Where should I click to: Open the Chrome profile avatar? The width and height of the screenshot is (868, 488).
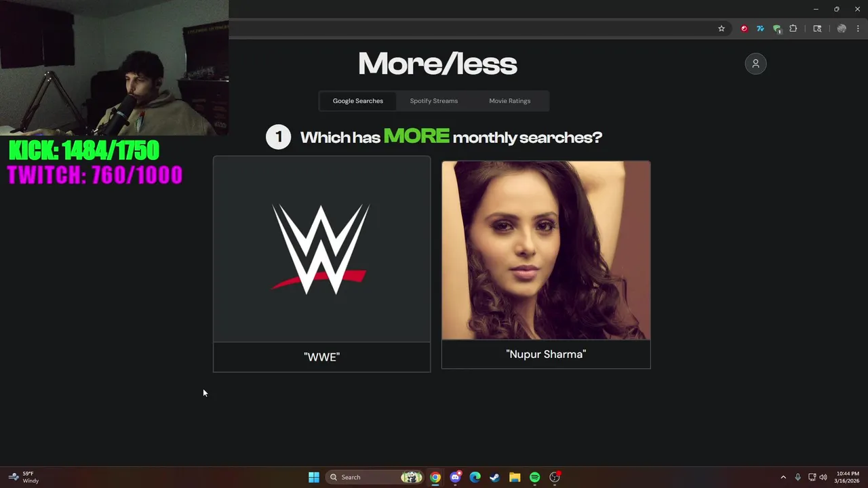pyautogui.click(x=842, y=28)
